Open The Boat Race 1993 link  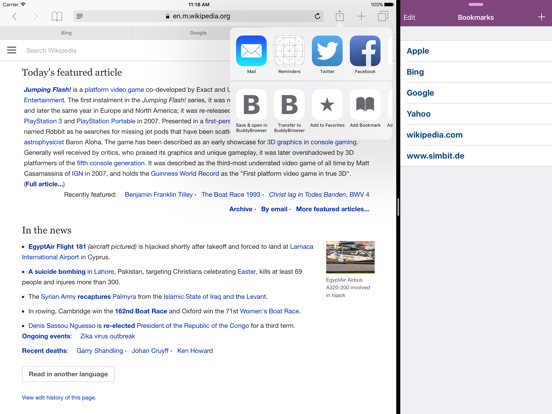pos(231,194)
